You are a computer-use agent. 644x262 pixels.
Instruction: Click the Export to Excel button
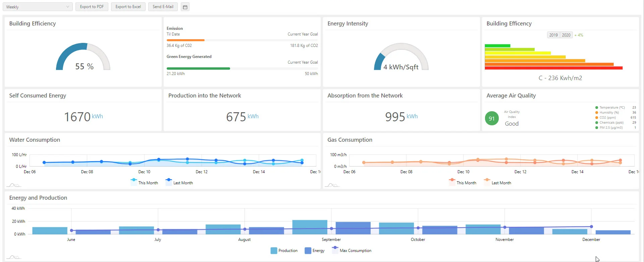128,7
